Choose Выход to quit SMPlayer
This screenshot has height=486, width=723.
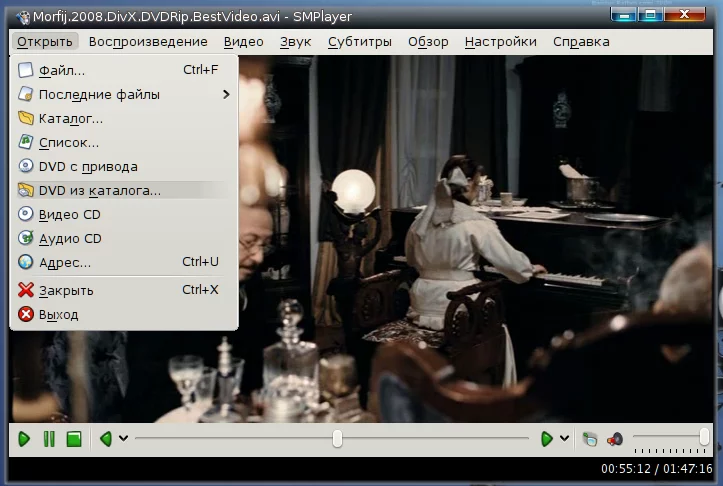click(x=124, y=314)
